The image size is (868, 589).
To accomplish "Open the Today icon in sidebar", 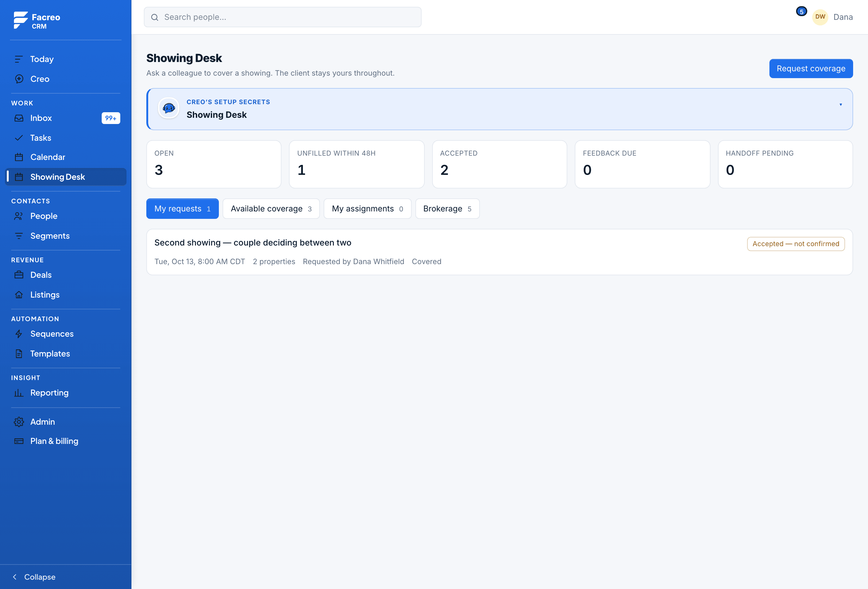I will [x=19, y=59].
